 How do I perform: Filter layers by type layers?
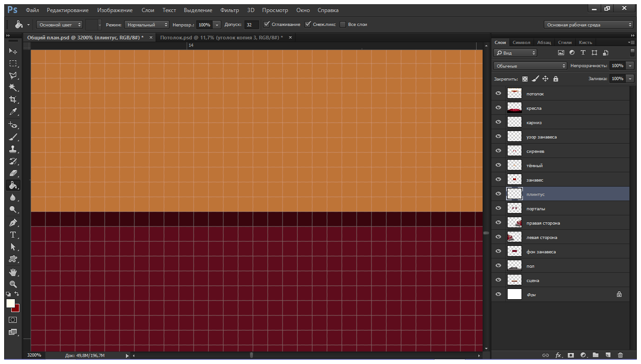coord(583,53)
